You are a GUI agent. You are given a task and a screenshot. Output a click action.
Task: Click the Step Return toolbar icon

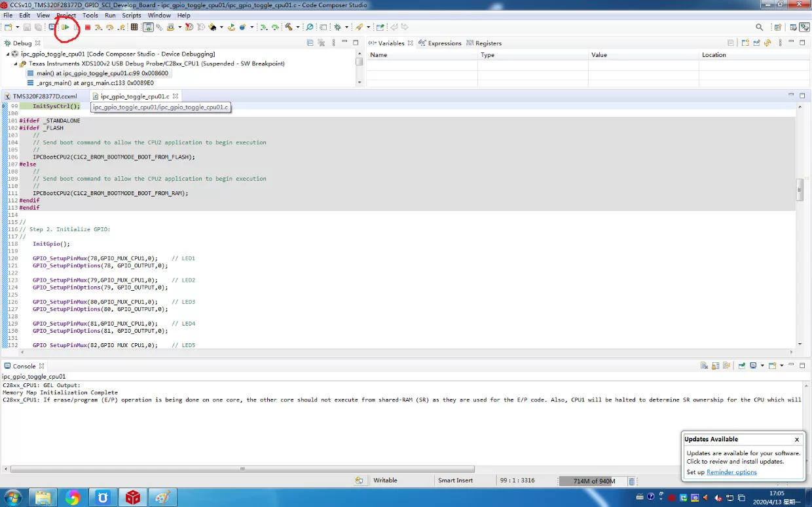pyautogui.click(x=121, y=27)
